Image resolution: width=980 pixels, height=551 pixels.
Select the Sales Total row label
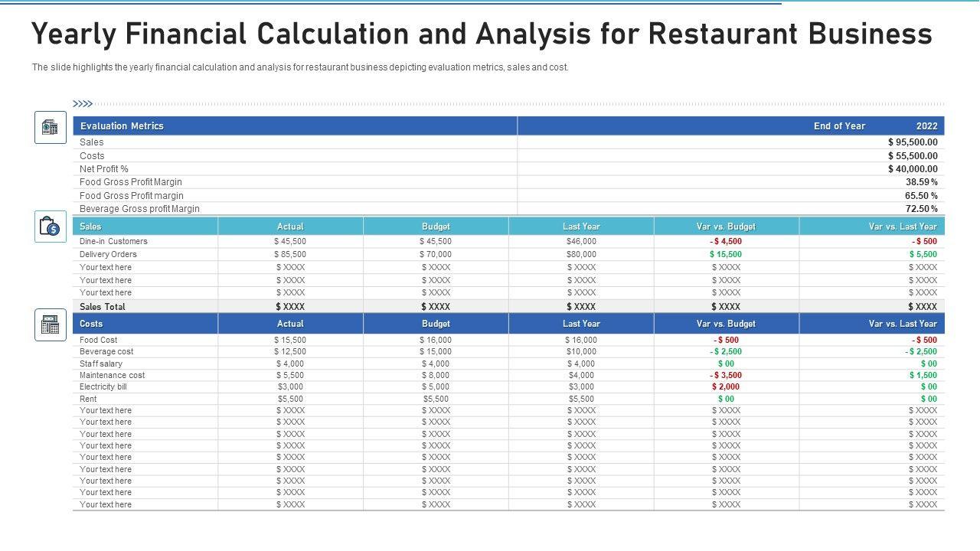[103, 307]
